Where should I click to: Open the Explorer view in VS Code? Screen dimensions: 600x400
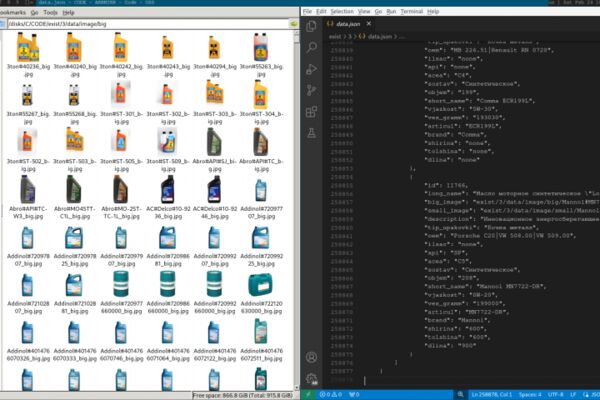tap(311, 26)
